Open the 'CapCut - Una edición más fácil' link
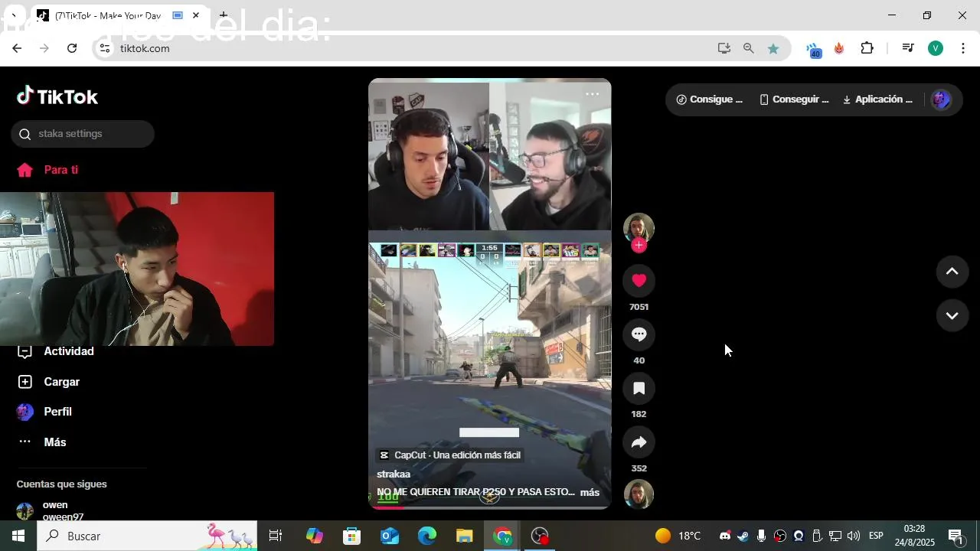The width and height of the screenshot is (980, 551). (449, 455)
